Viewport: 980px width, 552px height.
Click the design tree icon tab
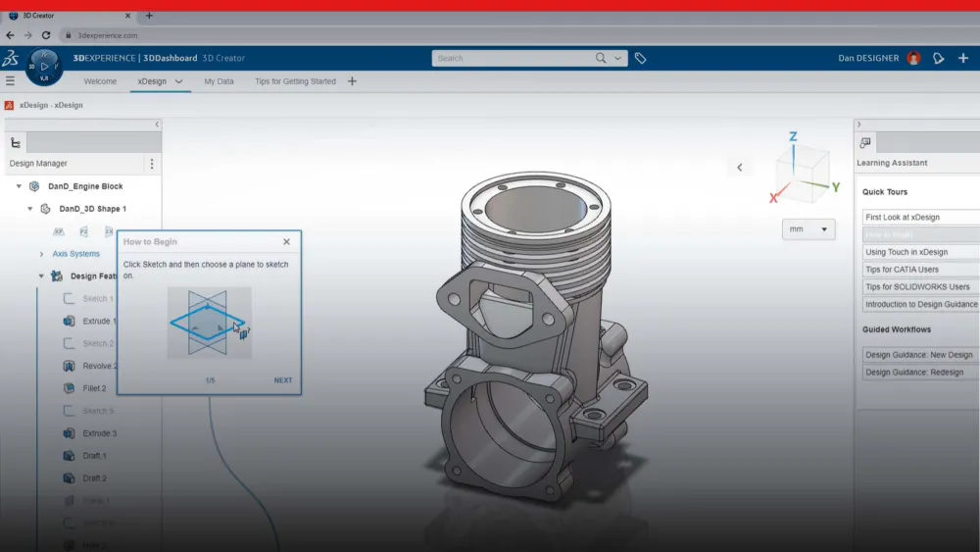coord(16,143)
